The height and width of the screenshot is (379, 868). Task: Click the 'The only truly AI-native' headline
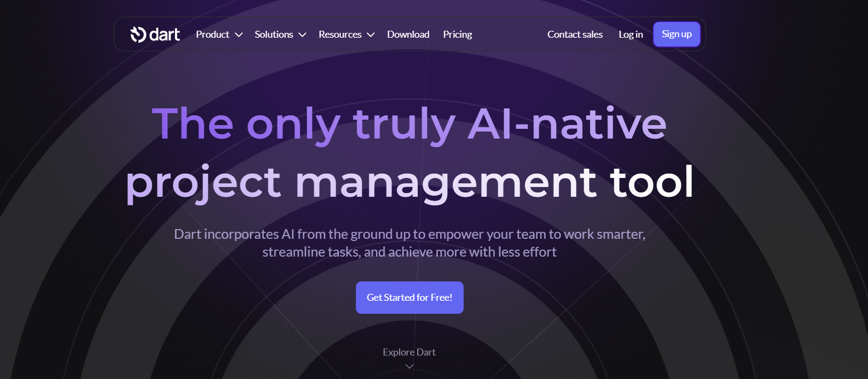(409, 125)
